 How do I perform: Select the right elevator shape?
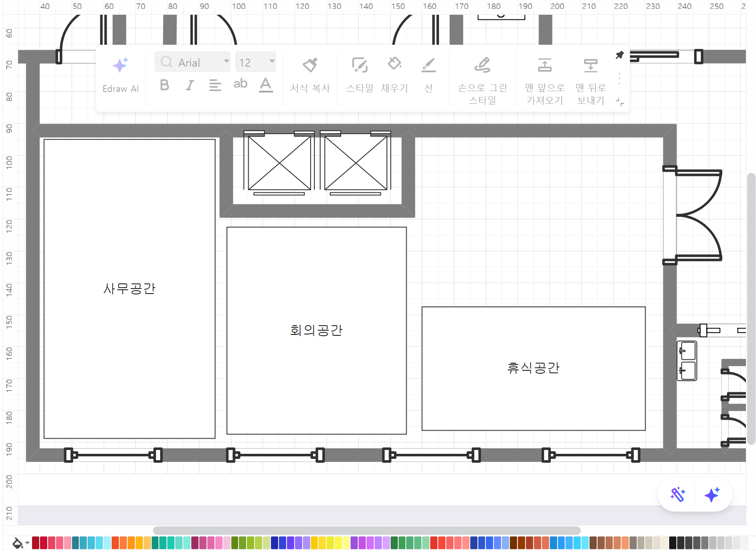[x=356, y=163]
